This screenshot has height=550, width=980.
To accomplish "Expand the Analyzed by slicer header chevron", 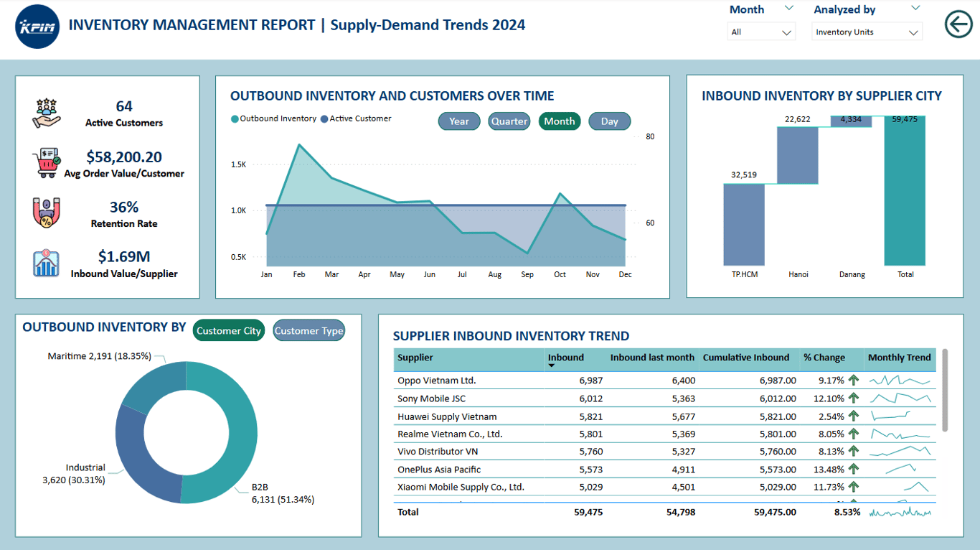I will [x=915, y=9].
